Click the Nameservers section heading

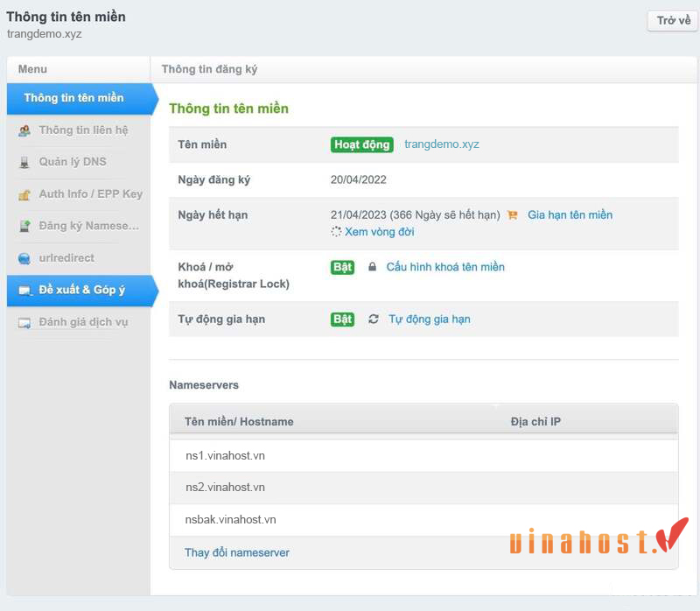[204, 385]
